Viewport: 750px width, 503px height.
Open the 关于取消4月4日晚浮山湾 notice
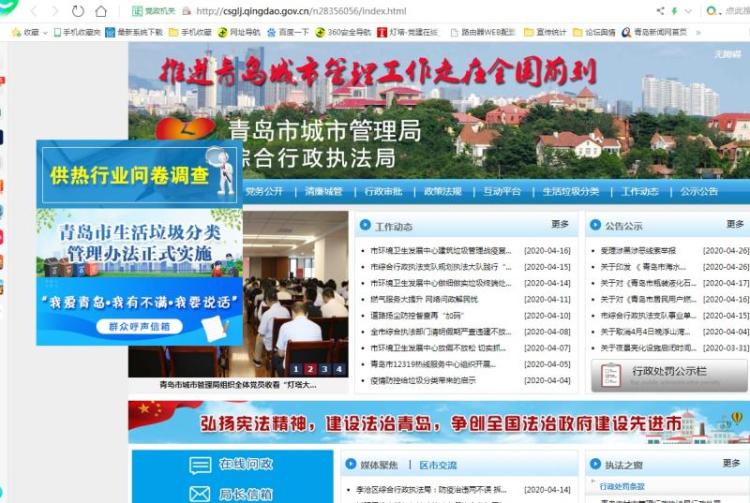(645, 332)
